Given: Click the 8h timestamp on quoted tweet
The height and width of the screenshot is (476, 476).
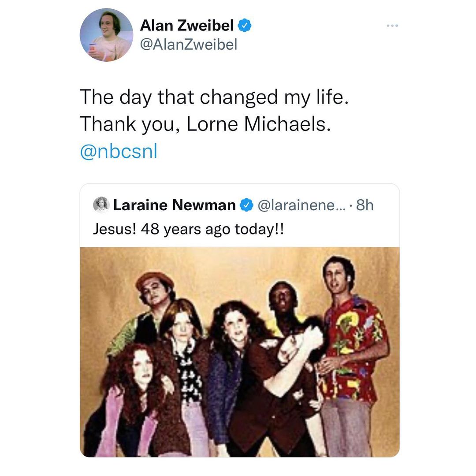Looking at the screenshot, I should [364, 205].
